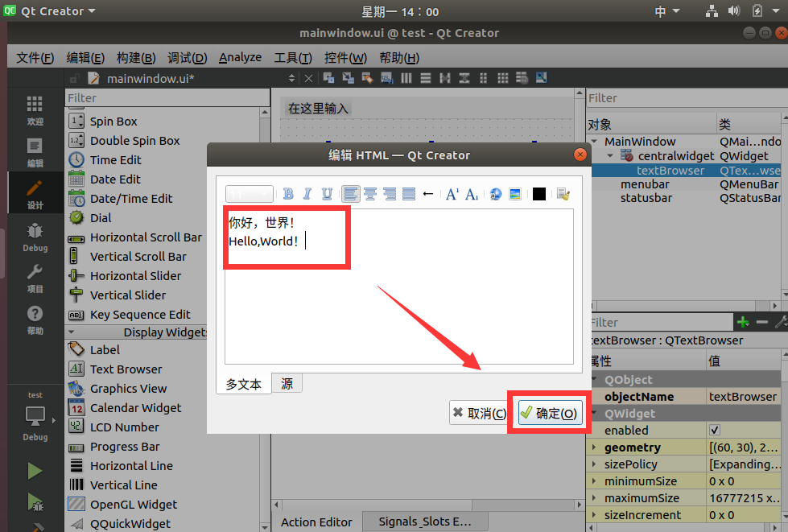Click Lay Out in a Grid icon

click(x=502, y=78)
